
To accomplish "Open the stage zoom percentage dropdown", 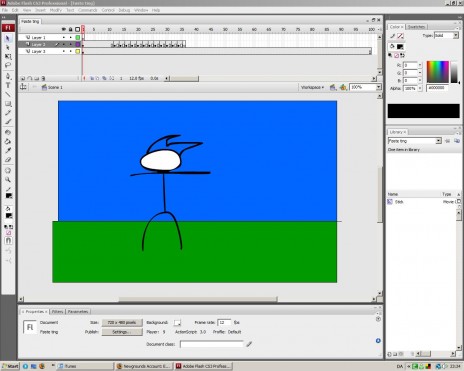I will [x=379, y=87].
